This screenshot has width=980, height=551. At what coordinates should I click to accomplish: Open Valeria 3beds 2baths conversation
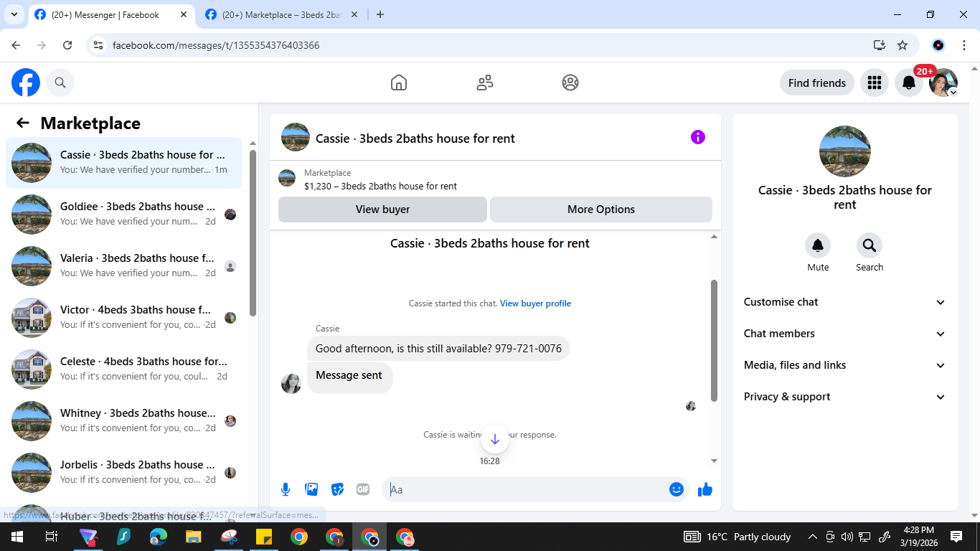123,266
